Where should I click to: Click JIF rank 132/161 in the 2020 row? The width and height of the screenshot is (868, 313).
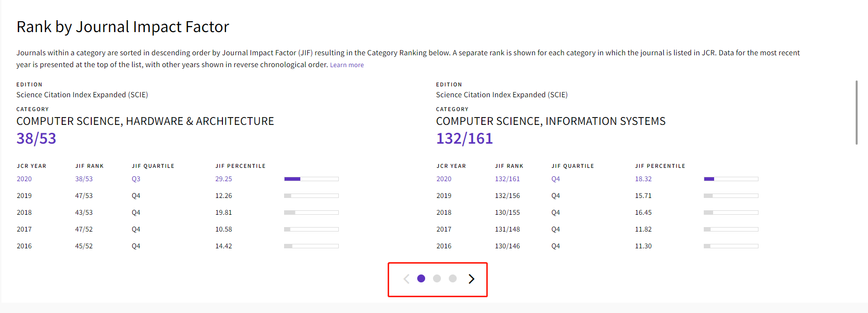click(x=507, y=179)
